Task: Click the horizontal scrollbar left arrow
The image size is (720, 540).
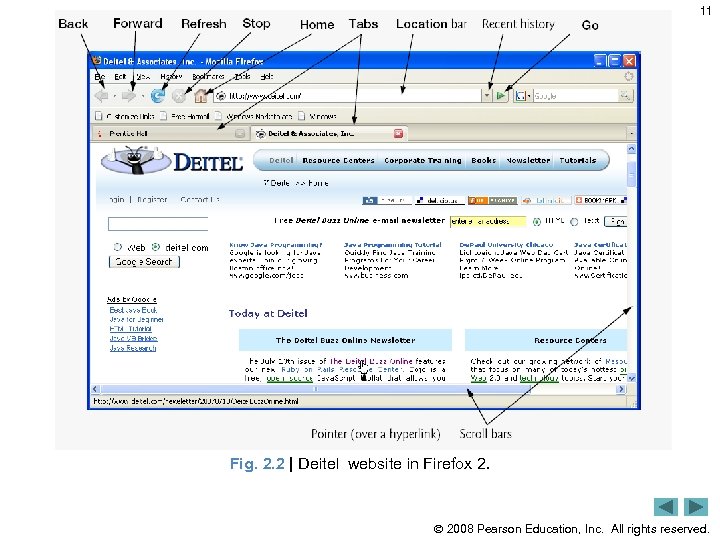Action: (95, 389)
